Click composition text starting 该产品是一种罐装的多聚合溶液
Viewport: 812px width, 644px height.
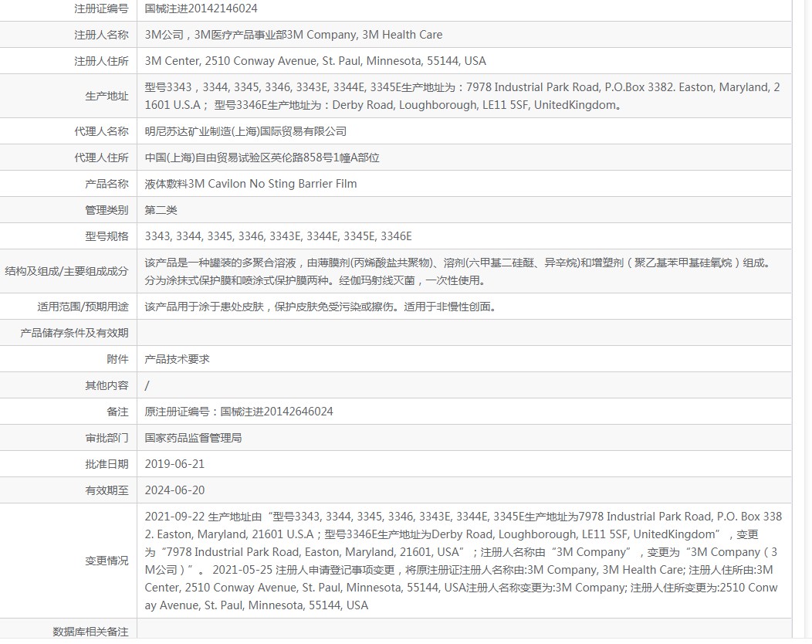[x=459, y=272]
